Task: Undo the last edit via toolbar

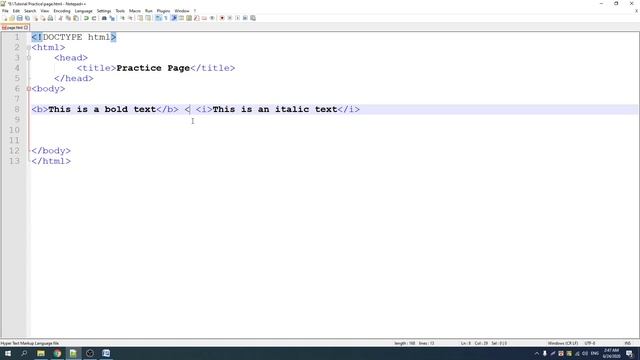Action: pos(86,18)
